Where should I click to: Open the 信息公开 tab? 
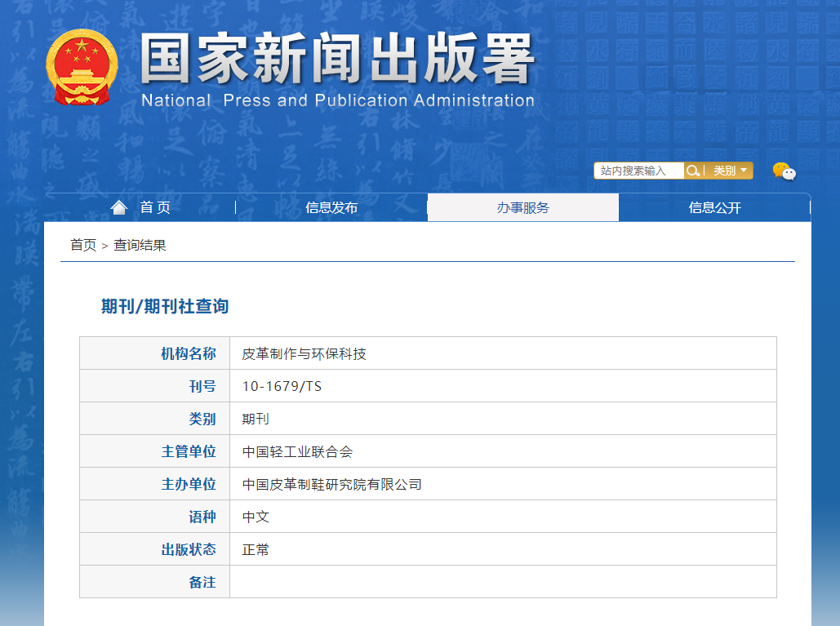[x=714, y=208]
